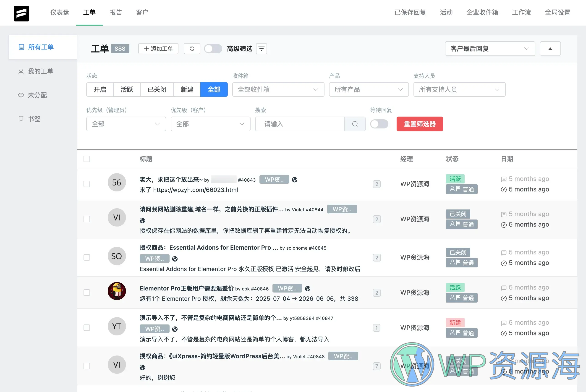
Task: Click the search magnifier icon
Action: [x=355, y=124]
